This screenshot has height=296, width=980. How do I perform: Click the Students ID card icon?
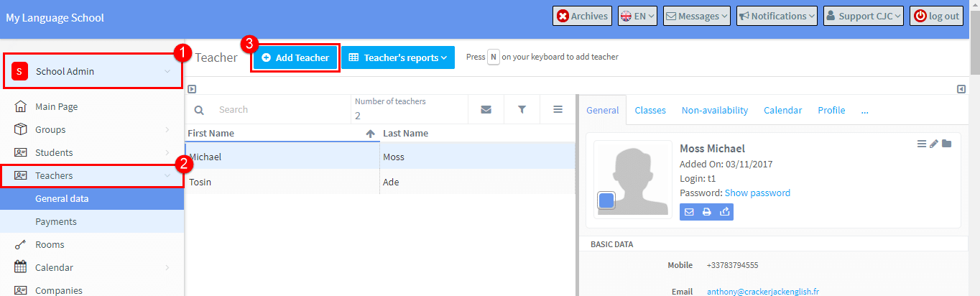click(x=21, y=152)
